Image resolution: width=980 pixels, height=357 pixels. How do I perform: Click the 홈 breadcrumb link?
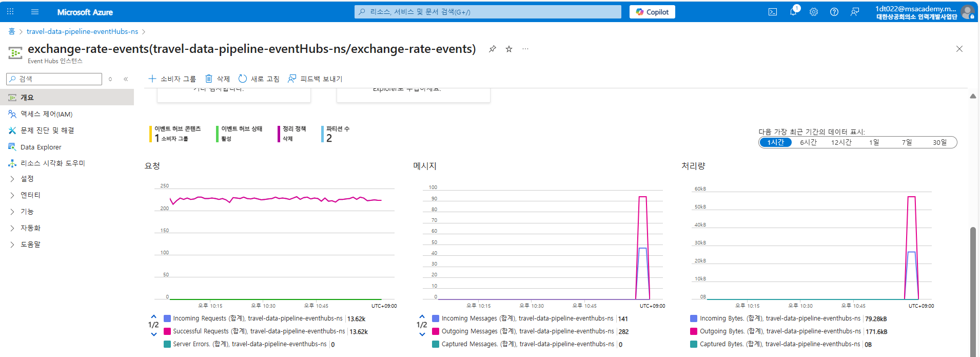[x=12, y=31]
